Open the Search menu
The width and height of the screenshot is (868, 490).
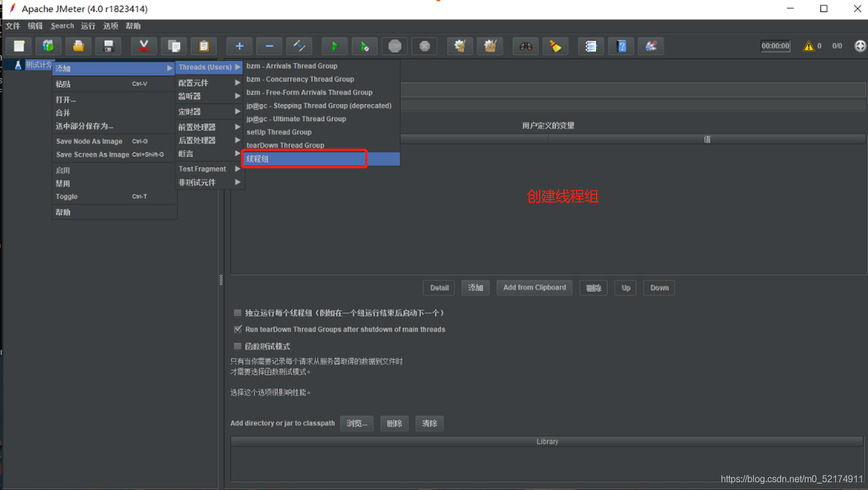(x=62, y=26)
